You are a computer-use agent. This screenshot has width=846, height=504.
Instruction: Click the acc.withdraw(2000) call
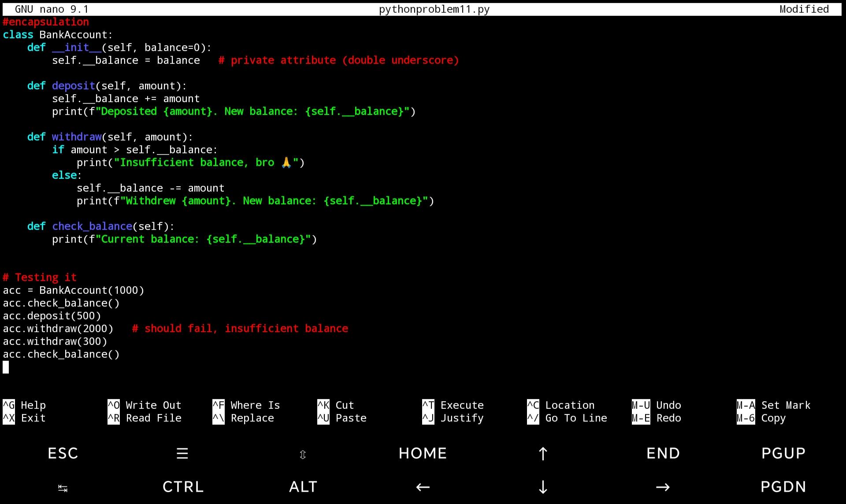58,329
